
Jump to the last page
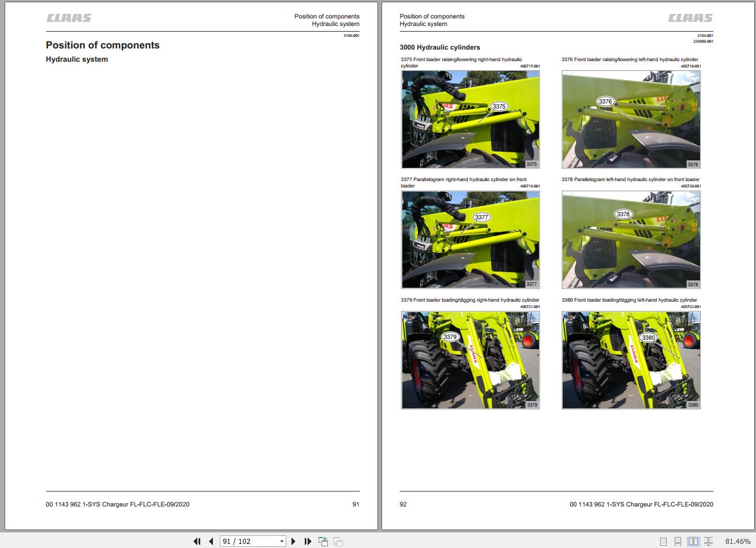[308, 541]
